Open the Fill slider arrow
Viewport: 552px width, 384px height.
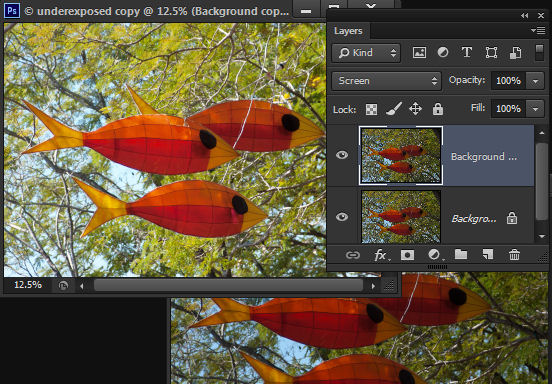point(535,109)
